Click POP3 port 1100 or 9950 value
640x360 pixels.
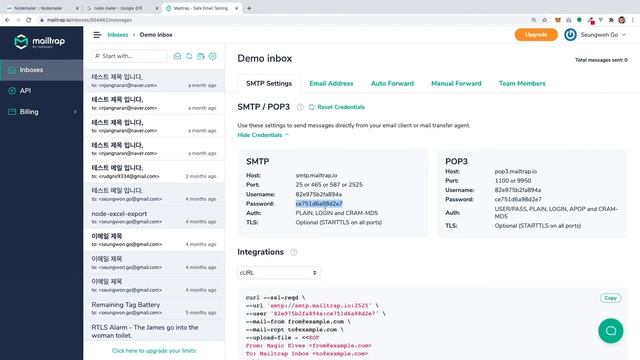tap(513, 181)
